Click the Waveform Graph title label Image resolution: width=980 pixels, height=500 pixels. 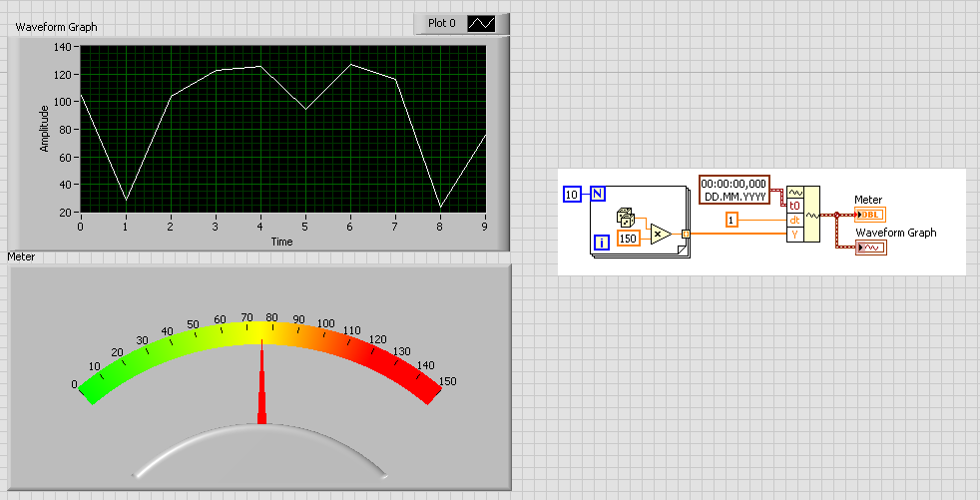(56, 27)
